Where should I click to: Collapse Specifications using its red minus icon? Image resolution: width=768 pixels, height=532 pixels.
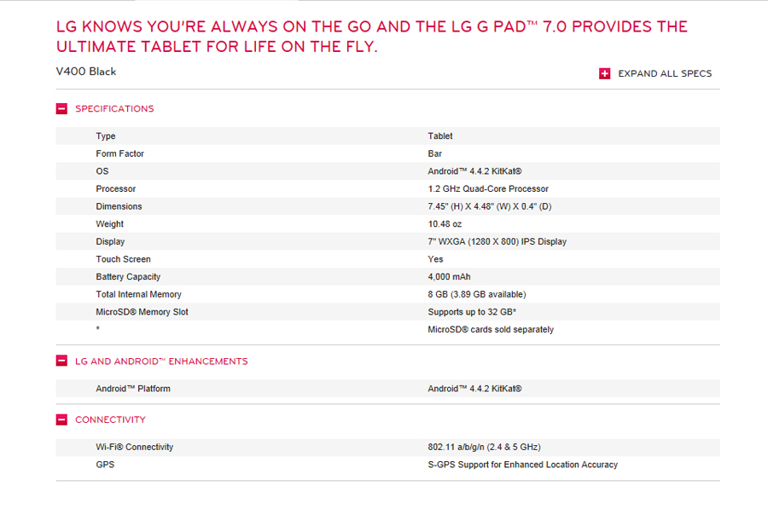tap(61, 109)
